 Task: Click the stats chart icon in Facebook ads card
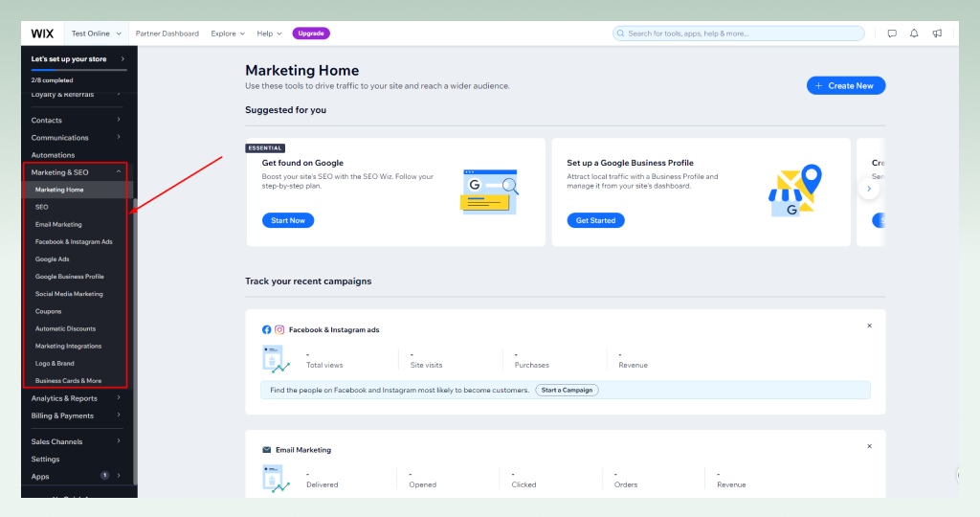pos(276,359)
